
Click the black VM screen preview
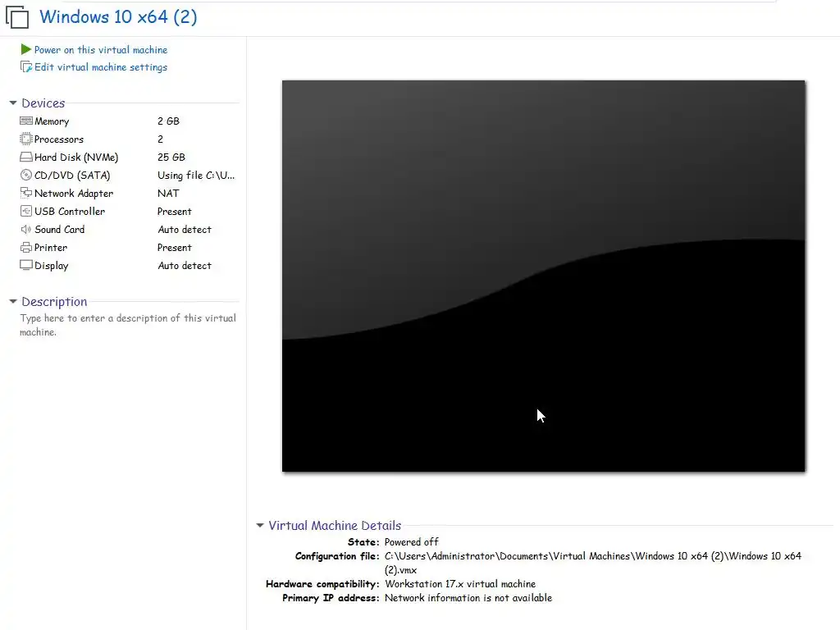coord(543,276)
